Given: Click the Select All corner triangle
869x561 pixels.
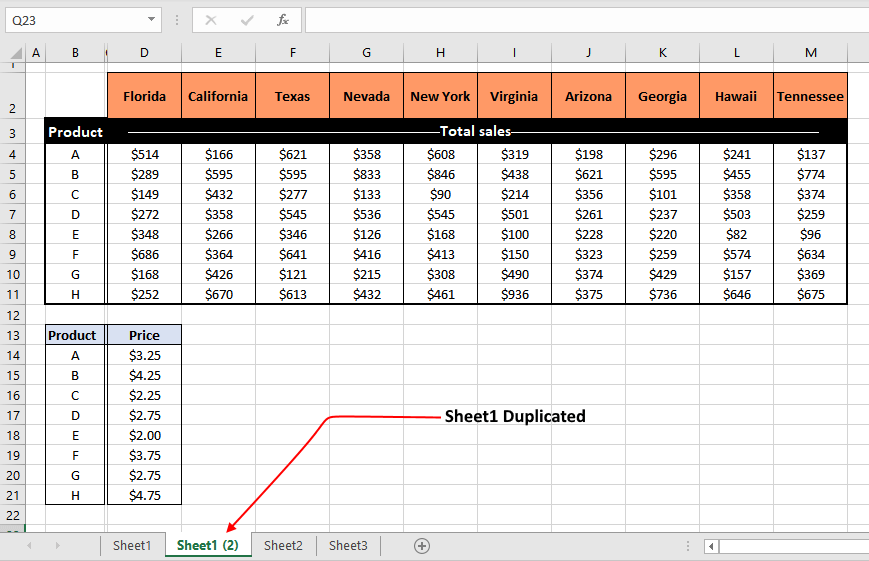Looking at the screenshot, I should pos(15,53).
